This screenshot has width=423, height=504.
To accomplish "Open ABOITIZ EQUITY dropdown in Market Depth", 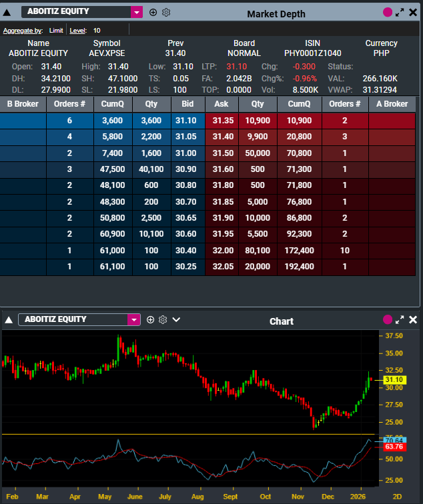I will (x=137, y=12).
